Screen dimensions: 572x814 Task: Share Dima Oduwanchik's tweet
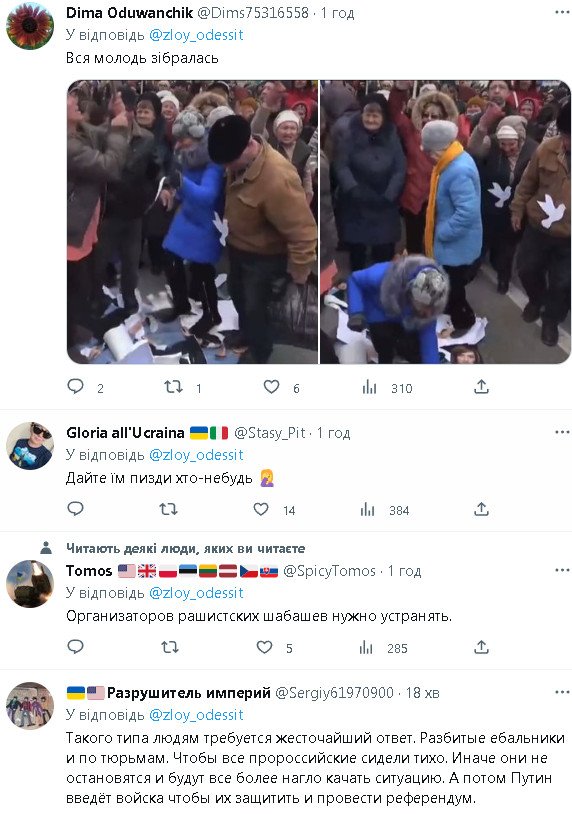pyautogui.click(x=481, y=387)
